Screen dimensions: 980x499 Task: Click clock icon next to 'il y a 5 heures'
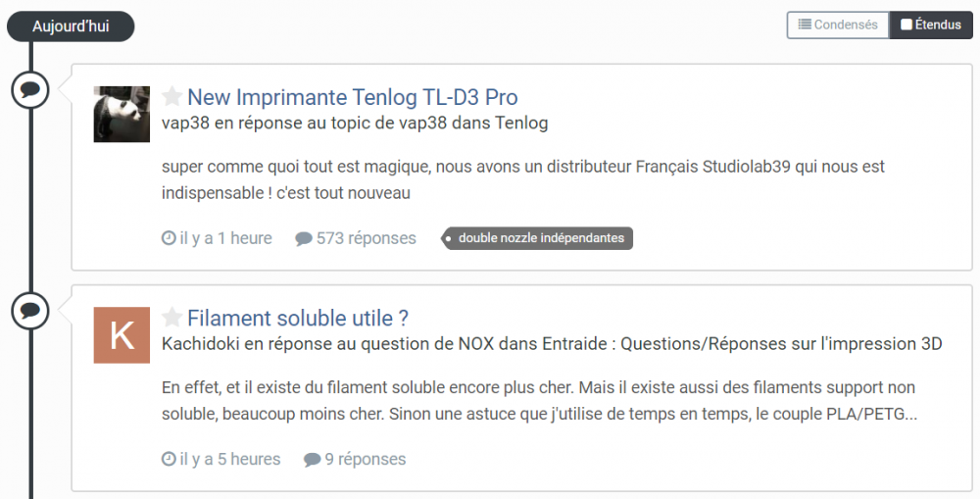[x=169, y=459]
